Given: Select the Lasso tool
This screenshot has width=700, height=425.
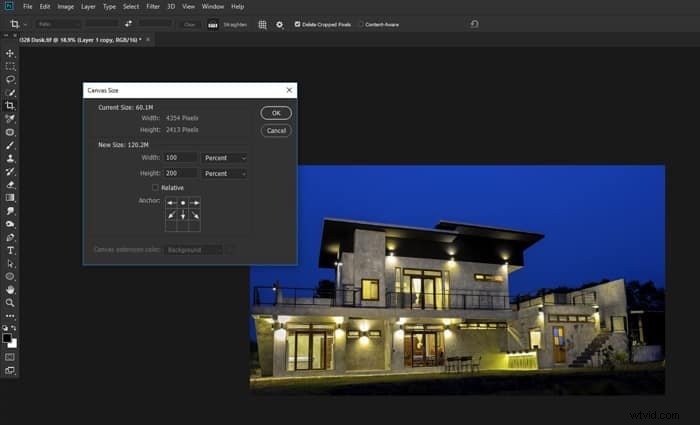Looking at the screenshot, I should 10,79.
